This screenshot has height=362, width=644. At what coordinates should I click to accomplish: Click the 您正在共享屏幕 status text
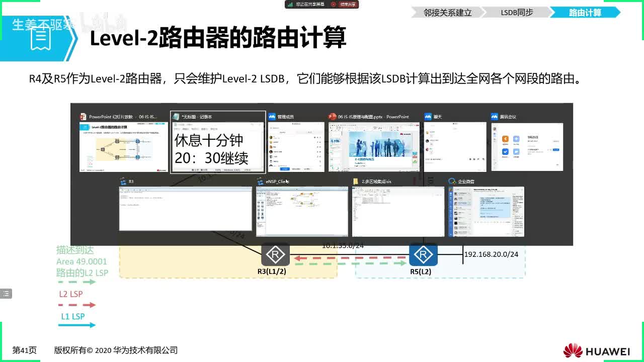(x=310, y=5)
